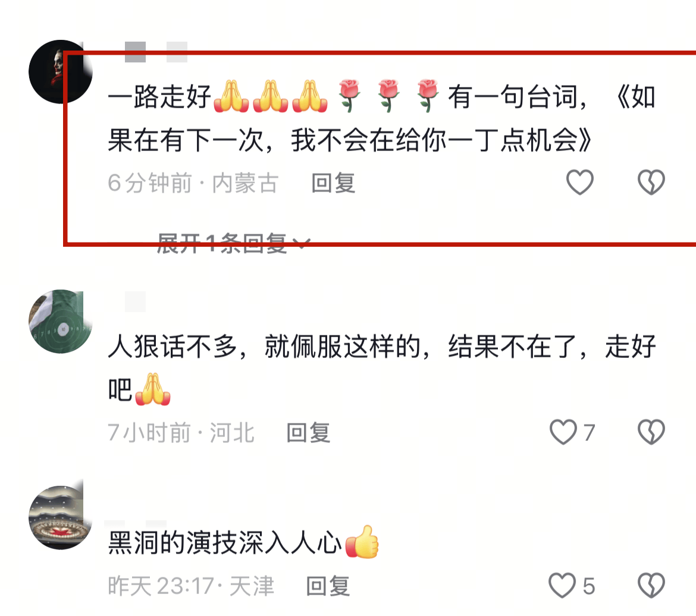Dislike the 天津 comment
The image size is (696, 616).
tap(651, 585)
